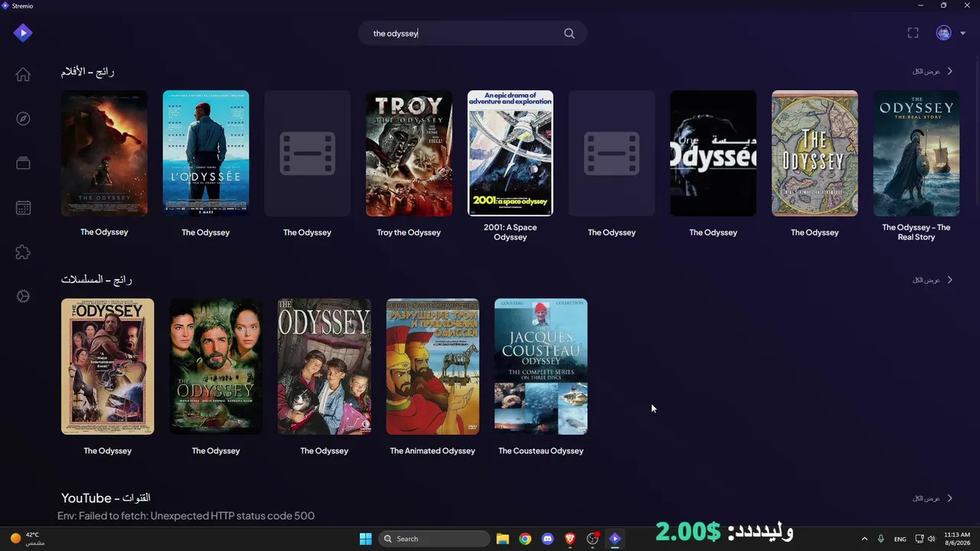
Task: Open the Jacques Cousteau Odyssey series poster
Action: (541, 367)
